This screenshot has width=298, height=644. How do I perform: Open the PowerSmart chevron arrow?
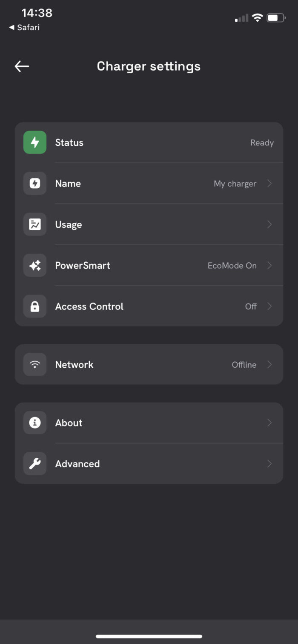click(269, 265)
